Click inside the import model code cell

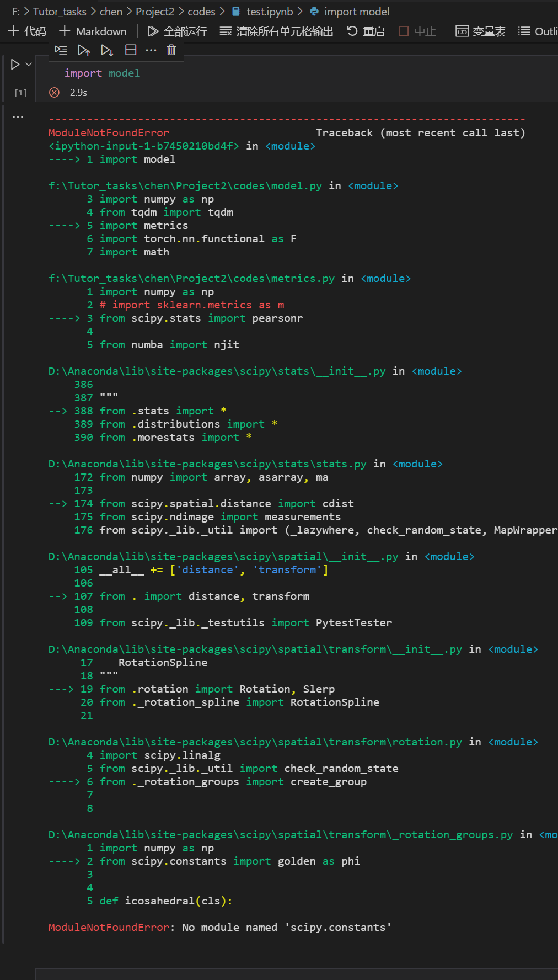(x=297, y=73)
